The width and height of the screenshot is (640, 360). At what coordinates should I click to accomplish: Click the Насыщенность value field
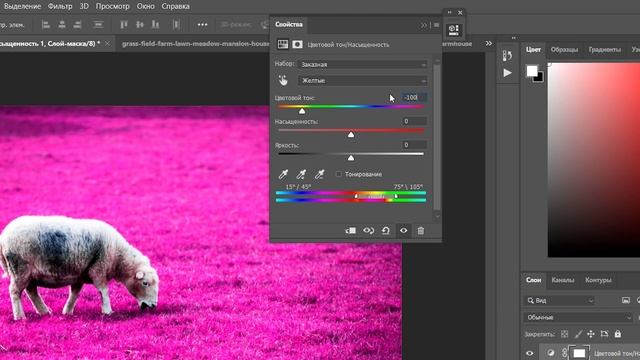coord(414,121)
